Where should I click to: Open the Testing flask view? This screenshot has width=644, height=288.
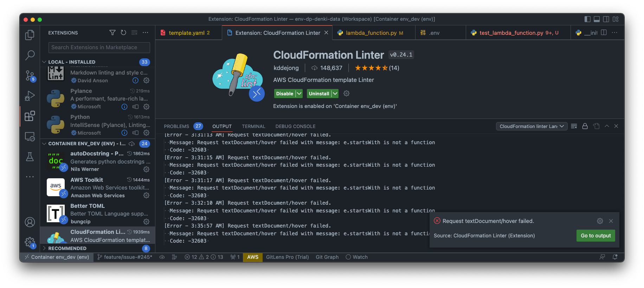[x=30, y=157]
